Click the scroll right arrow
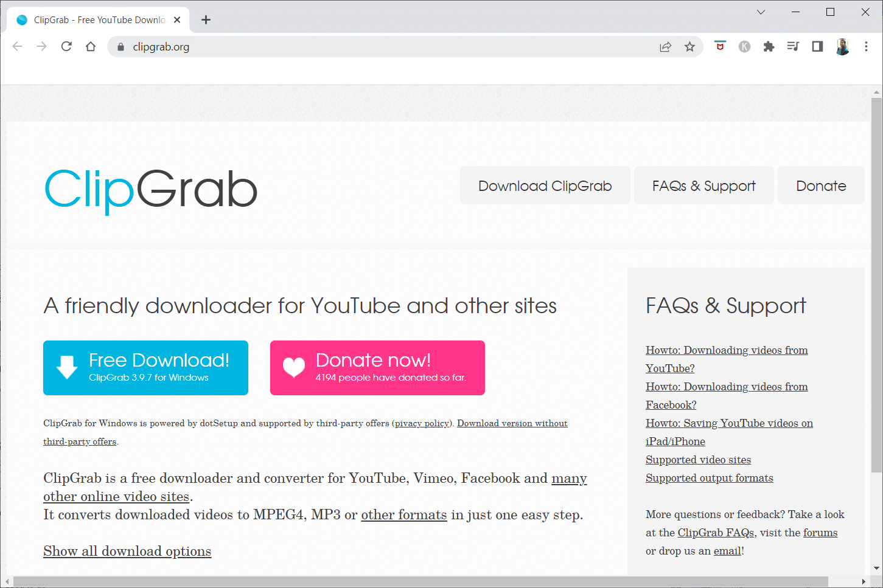Viewport: 883px width, 588px height. pos(864,581)
